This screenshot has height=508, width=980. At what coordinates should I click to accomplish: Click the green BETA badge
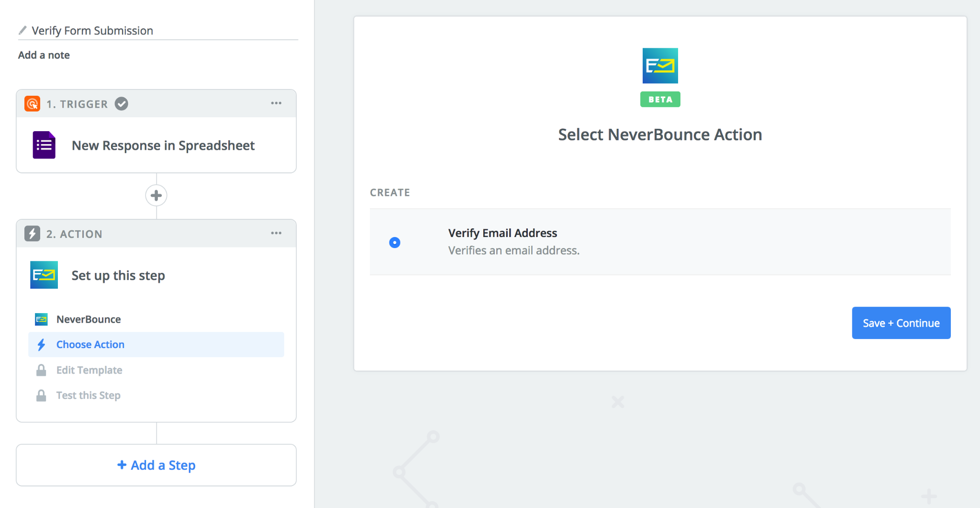660,100
